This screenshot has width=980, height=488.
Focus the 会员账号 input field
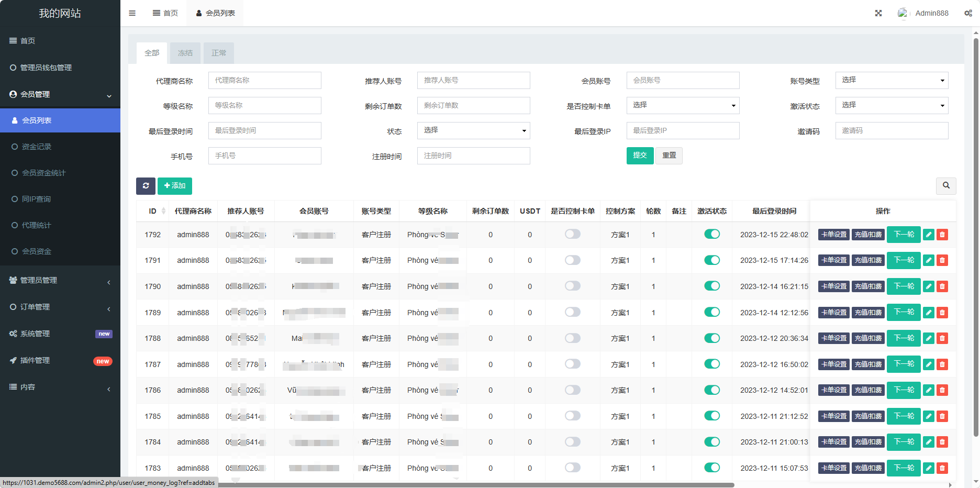point(683,80)
